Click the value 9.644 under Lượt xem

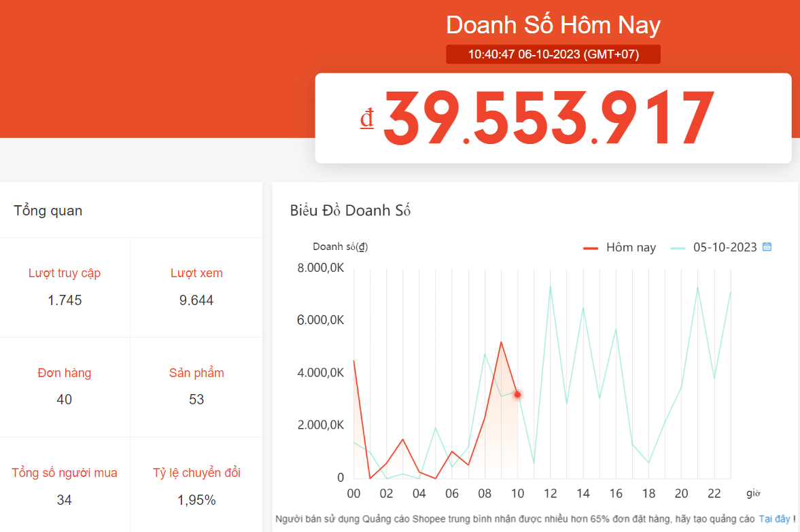click(196, 300)
